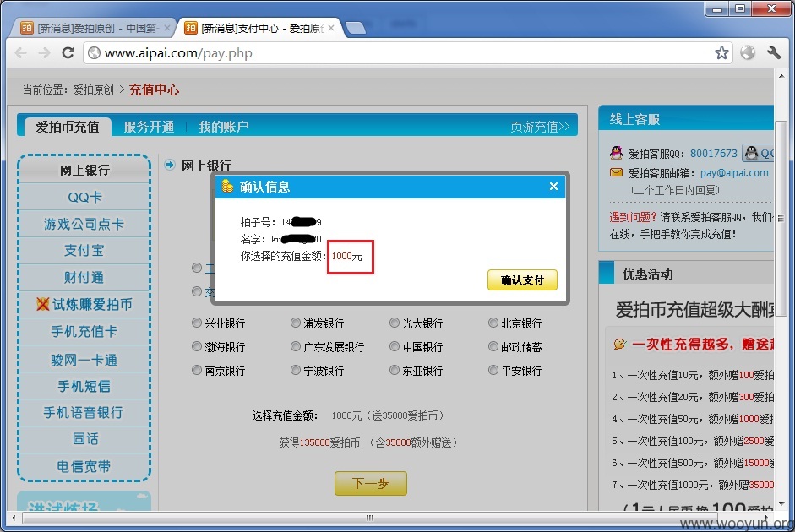Click the crossed-swords icon at 试炼赚爱拍币

43,304
